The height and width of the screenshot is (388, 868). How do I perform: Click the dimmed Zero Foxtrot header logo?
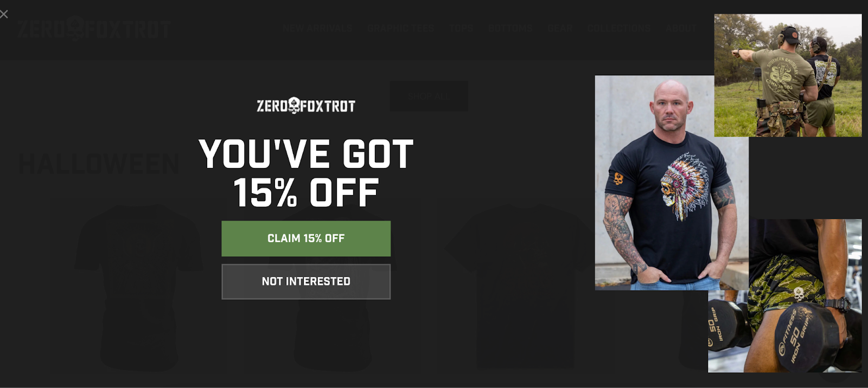pos(94,28)
